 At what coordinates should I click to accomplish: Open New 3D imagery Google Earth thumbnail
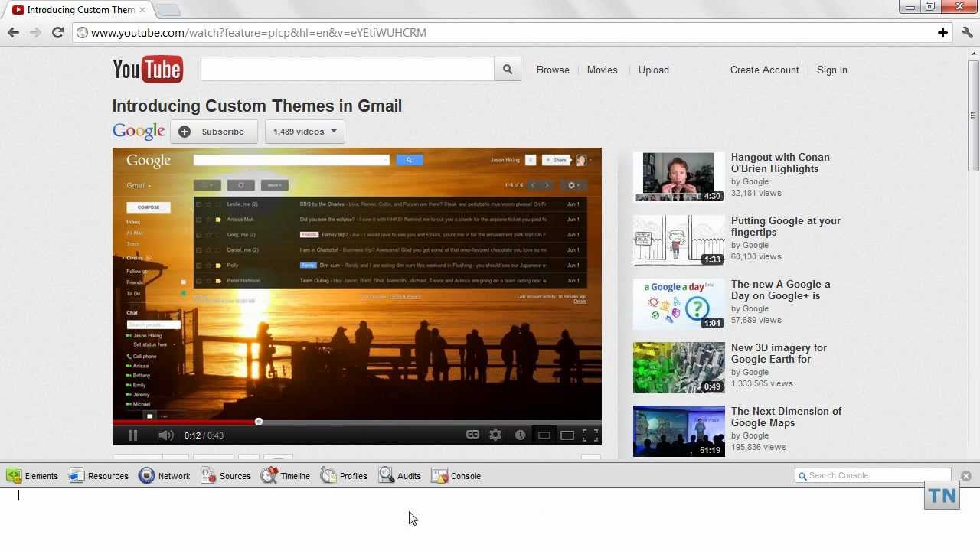pyautogui.click(x=678, y=367)
